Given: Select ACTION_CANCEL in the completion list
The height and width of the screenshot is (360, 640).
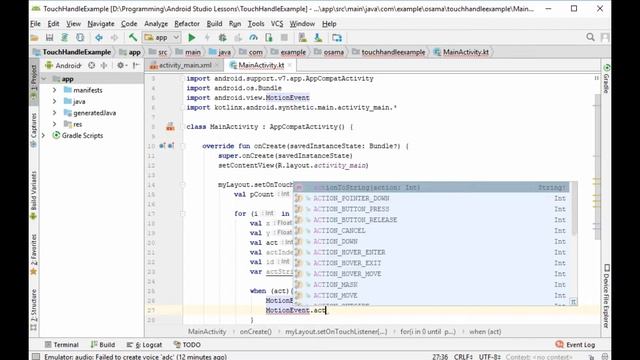Looking at the screenshot, I should [x=431, y=231].
